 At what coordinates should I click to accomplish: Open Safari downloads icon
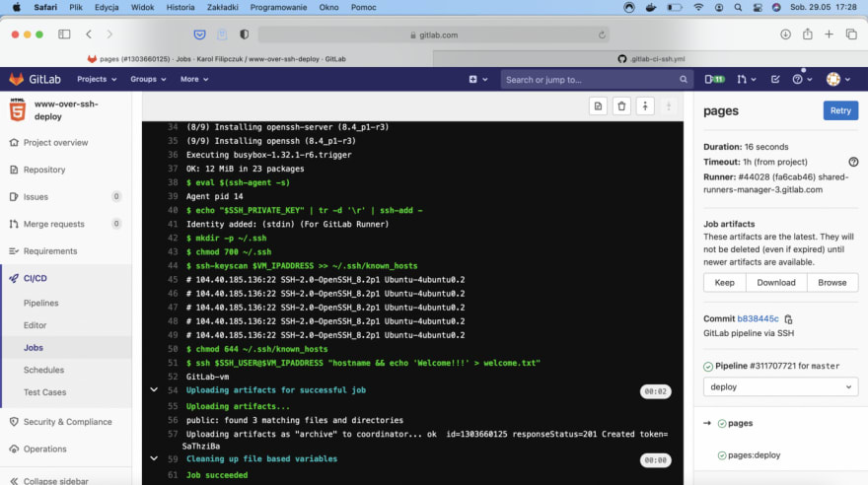[x=785, y=35]
